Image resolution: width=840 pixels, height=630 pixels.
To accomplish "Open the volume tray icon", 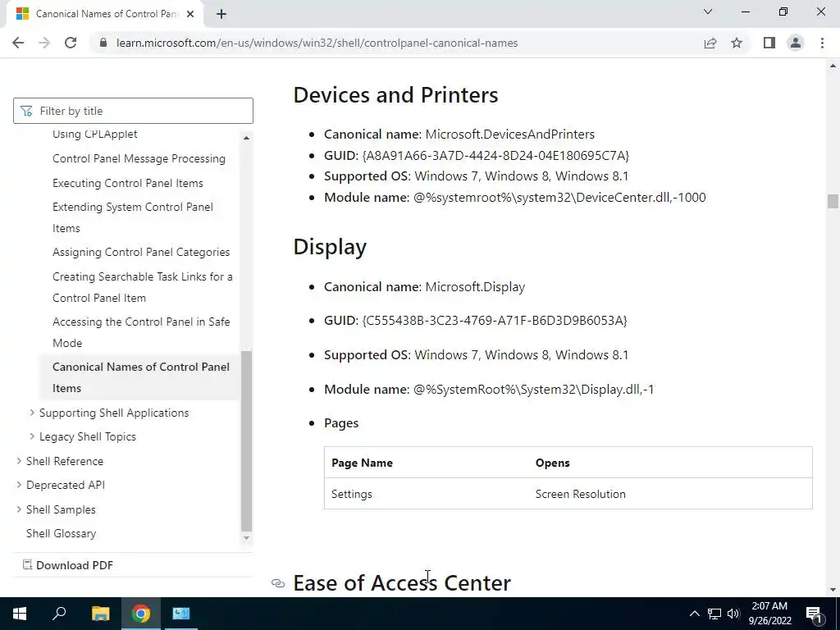I will (733, 614).
